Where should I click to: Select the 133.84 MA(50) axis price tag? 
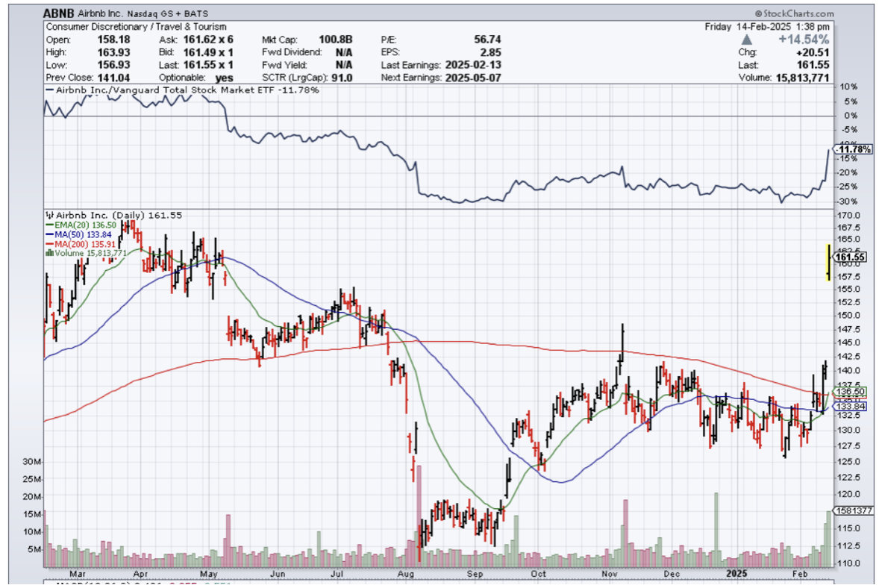click(851, 406)
